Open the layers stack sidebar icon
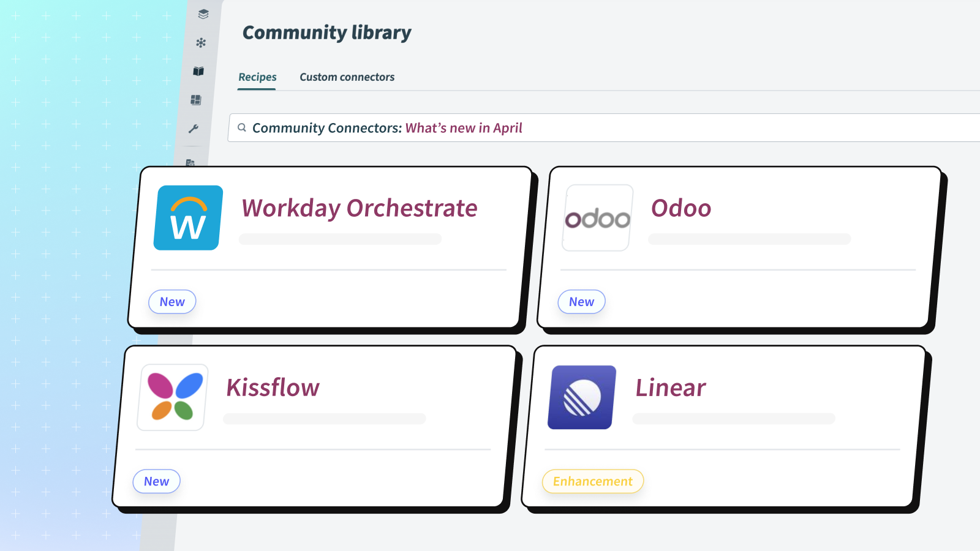This screenshot has width=980, height=551. tap(203, 14)
